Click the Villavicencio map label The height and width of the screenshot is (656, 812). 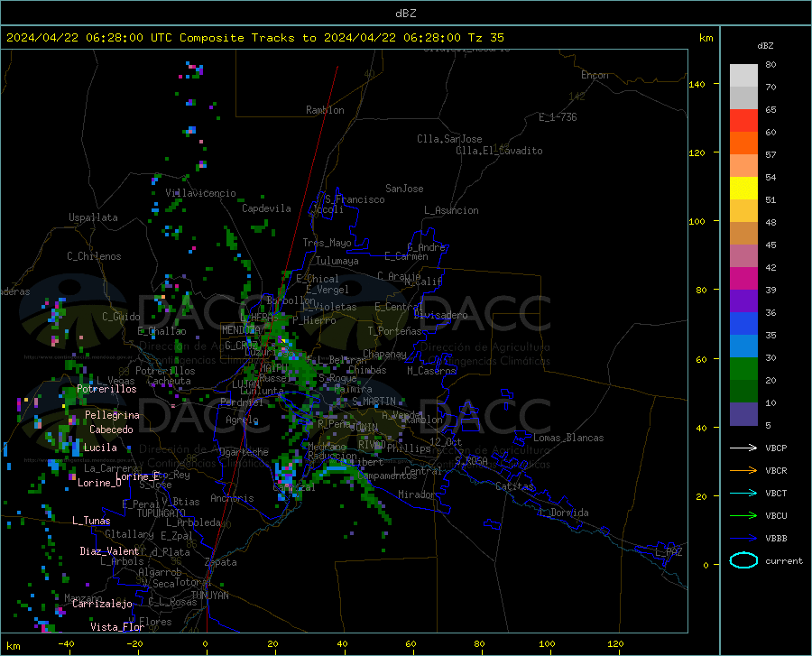tap(200, 193)
